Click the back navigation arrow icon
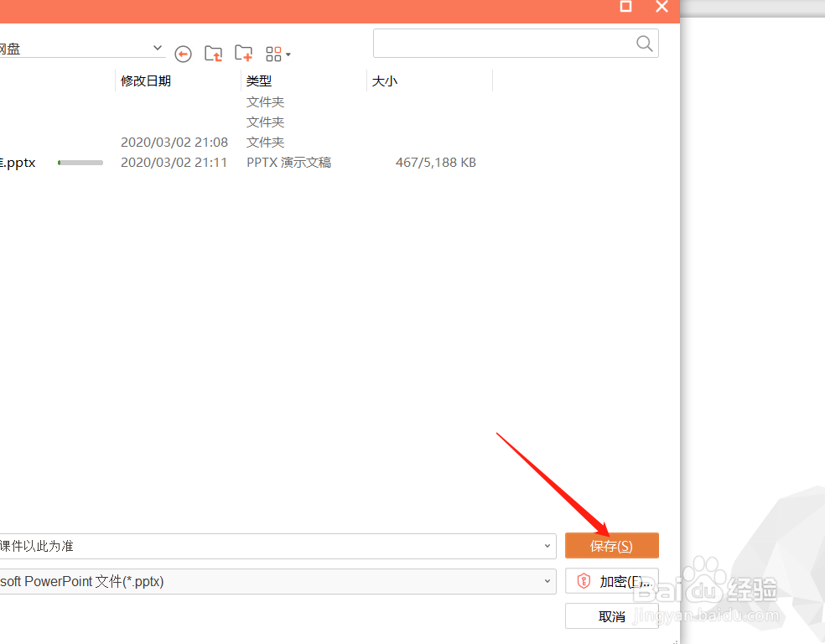 click(x=183, y=54)
